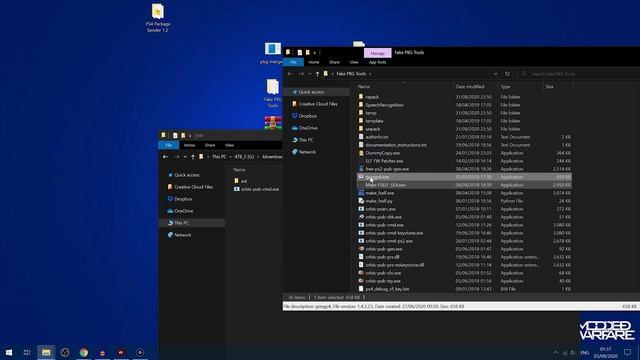Select Creative Cloud Files in Fake PKG Tools sidebar
The height and width of the screenshot is (360, 640).
318,104
